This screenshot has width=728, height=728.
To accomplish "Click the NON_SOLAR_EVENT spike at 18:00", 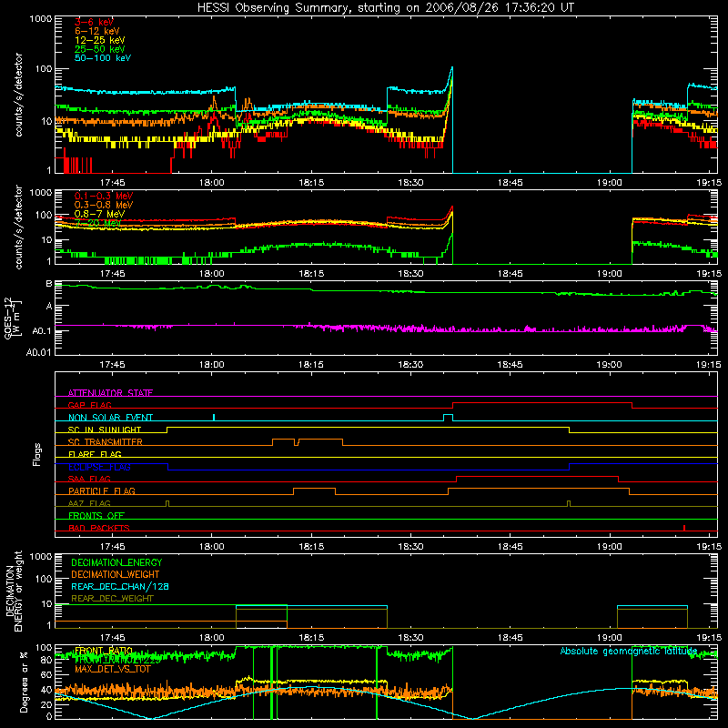I will [x=214, y=417].
